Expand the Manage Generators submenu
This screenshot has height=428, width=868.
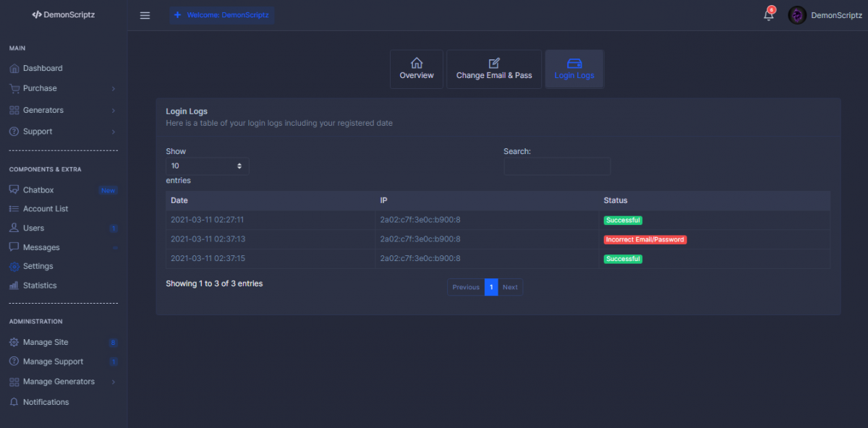tap(59, 382)
